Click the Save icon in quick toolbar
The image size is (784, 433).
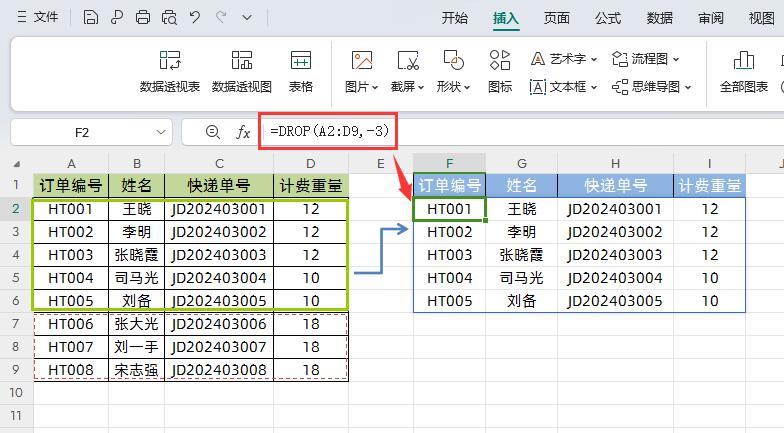tap(90, 18)
